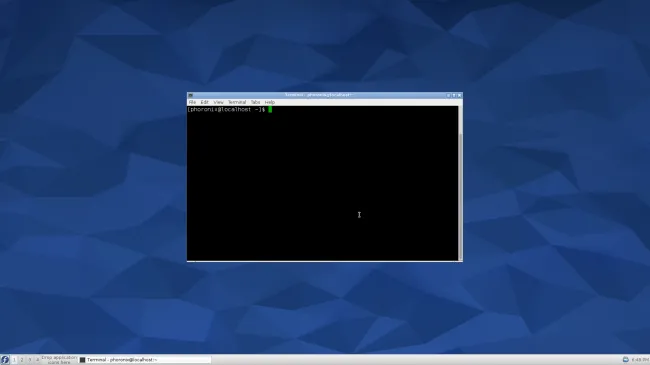Open the Edit menu

point(204,102)
